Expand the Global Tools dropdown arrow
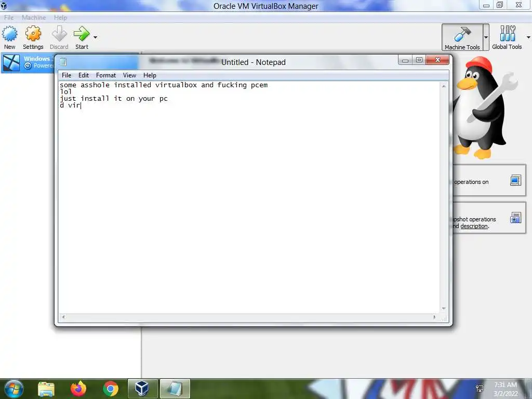Image resolution: width=532 pixels, height=399 pixels. coord(528,37)
